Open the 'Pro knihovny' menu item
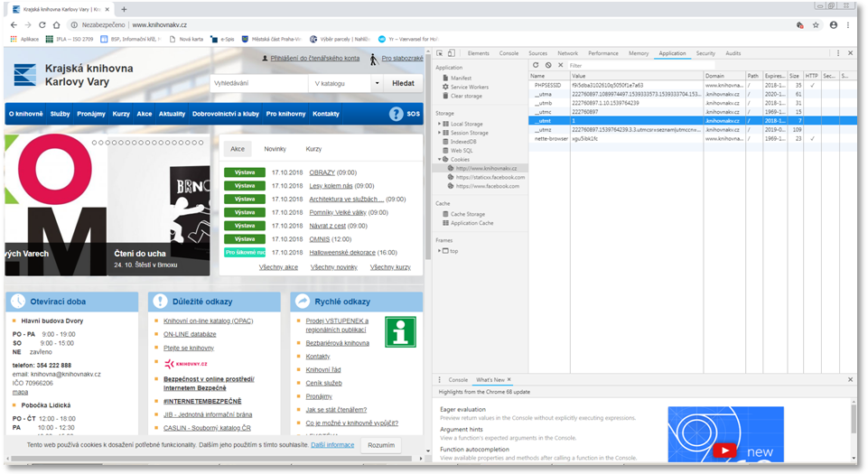 285,114
